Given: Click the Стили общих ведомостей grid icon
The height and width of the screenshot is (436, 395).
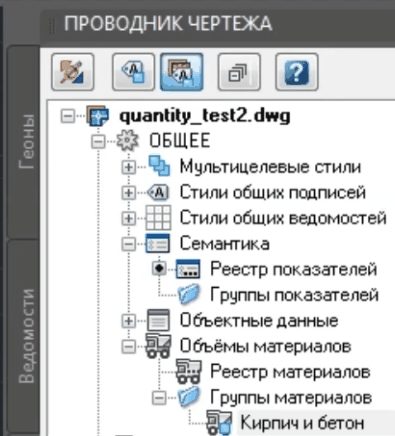Looking at the screenshot, I should (x=158, y=218).
